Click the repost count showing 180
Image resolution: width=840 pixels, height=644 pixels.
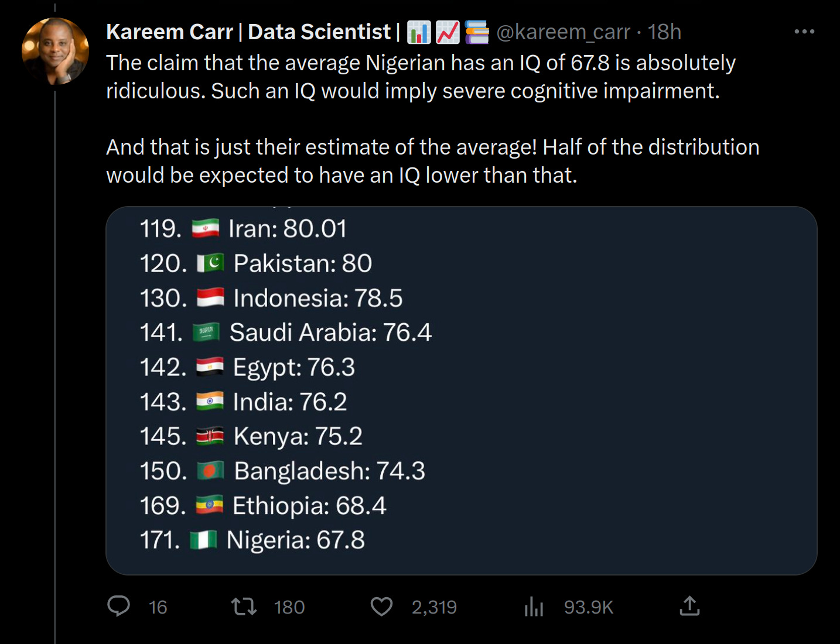click(x=288, y=607)
